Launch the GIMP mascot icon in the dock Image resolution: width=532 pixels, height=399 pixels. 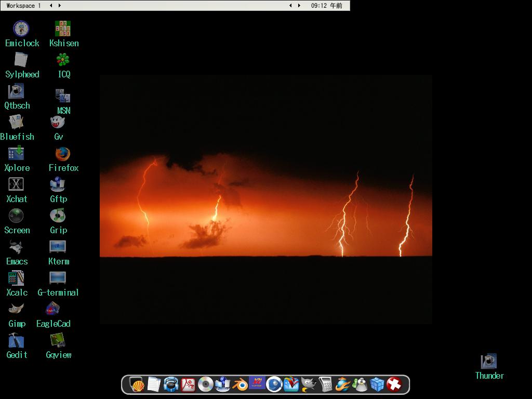tap(309, 384)
